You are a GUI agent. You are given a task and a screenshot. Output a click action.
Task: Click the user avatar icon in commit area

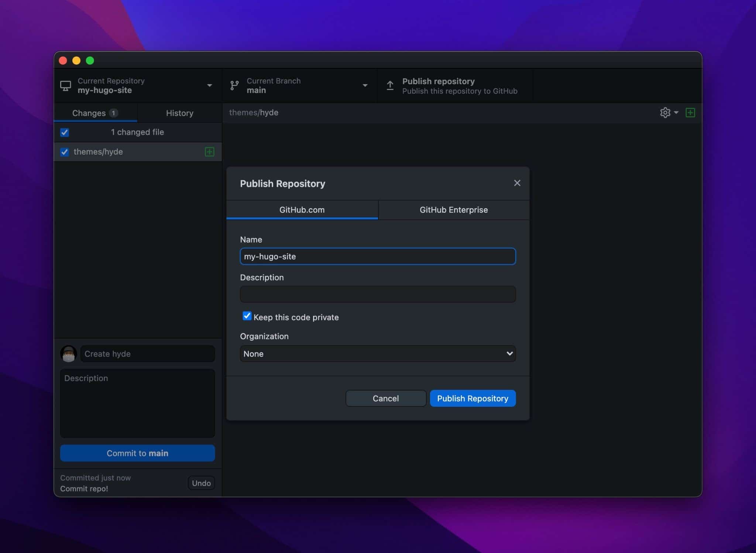(x=69, y=353)
